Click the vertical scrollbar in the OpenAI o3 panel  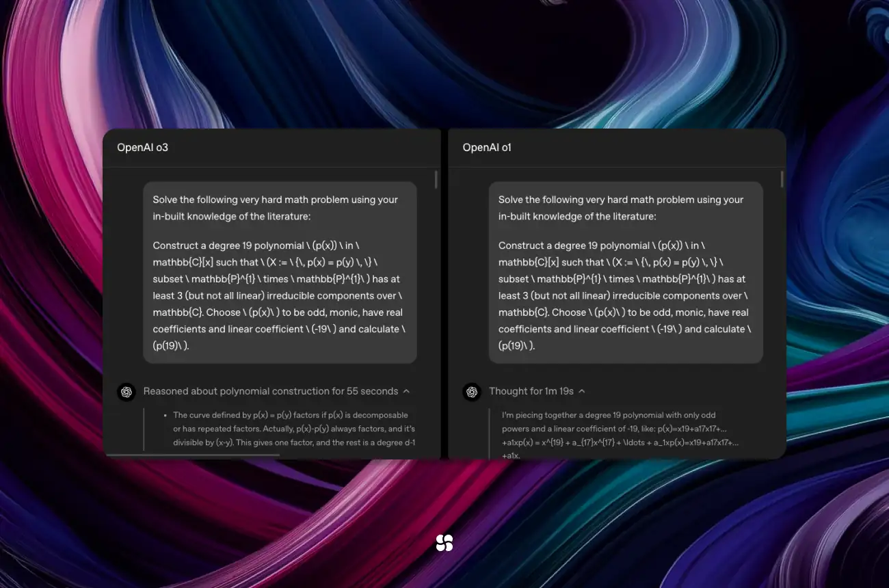tap(436, 179)
